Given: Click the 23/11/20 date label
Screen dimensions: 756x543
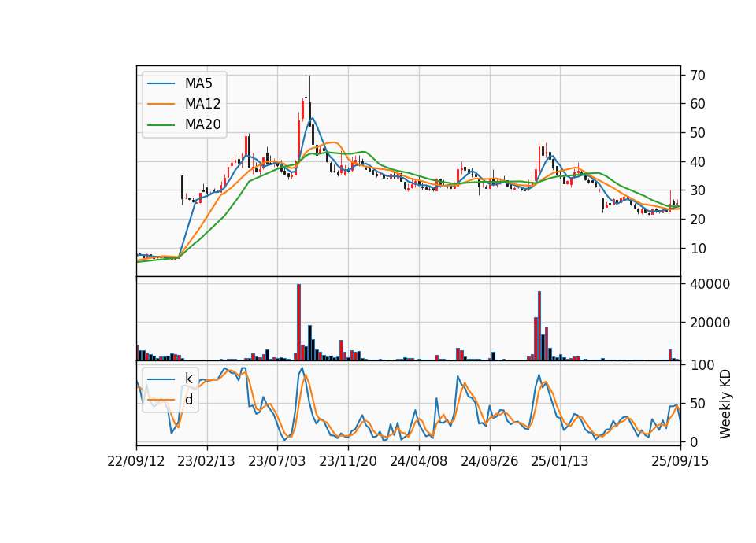Looking at the screenshot, I should 347,461.
